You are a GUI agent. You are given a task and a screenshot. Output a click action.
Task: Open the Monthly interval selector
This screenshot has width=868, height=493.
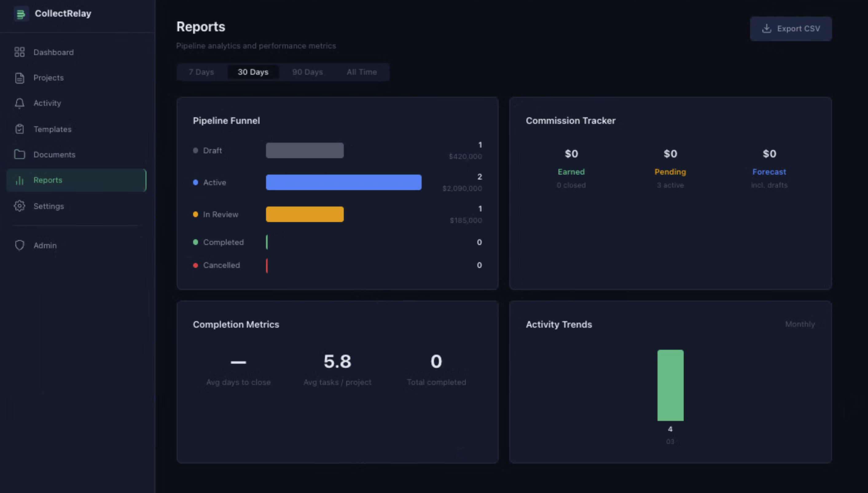coord(800,324)
